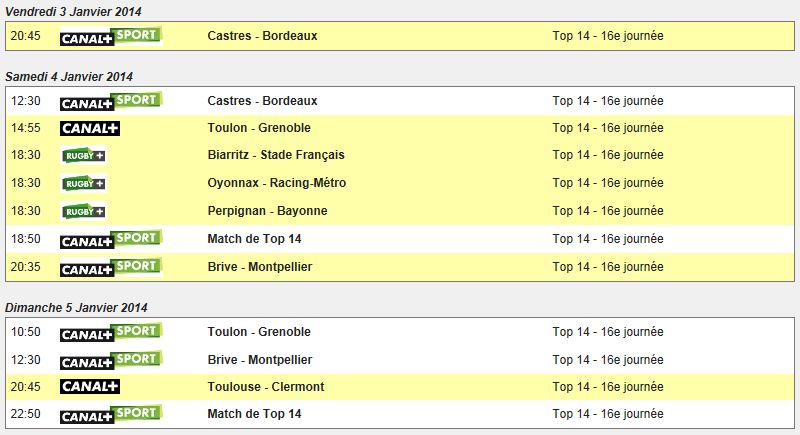This screenshot has width=800, height=435.
Task: Click the Canal+ logo beside Toulon - Grenoble at 14:55
Action: [x=90, y=128]
